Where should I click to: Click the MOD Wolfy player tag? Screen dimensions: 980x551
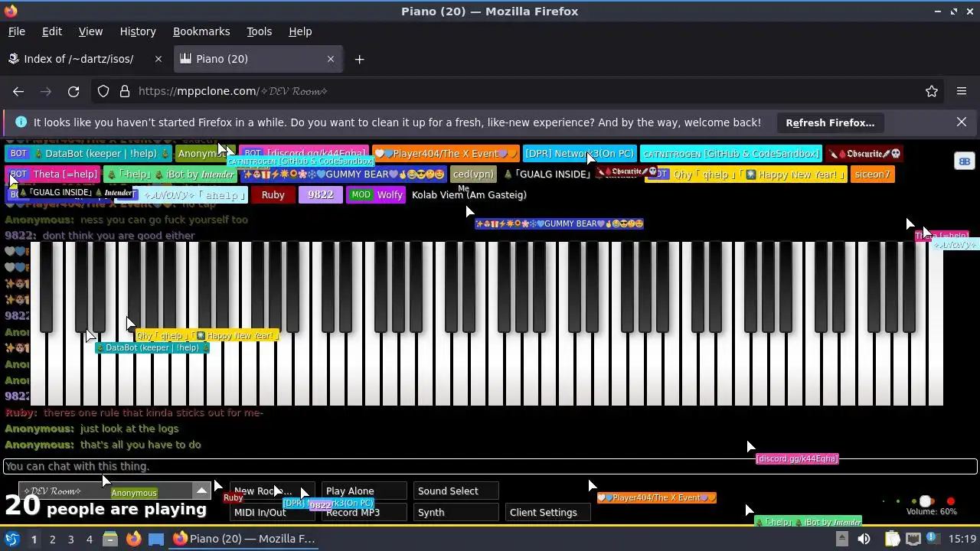pos(376,195)
